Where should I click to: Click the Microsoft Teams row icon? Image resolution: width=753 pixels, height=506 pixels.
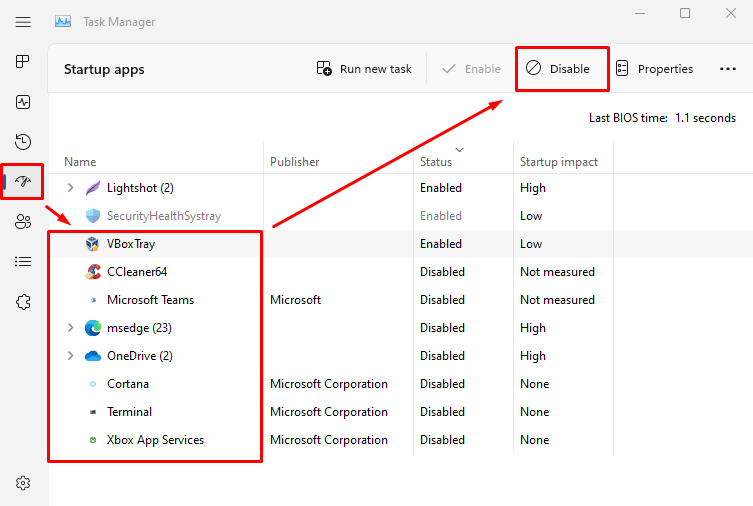[x=93, y=300]
